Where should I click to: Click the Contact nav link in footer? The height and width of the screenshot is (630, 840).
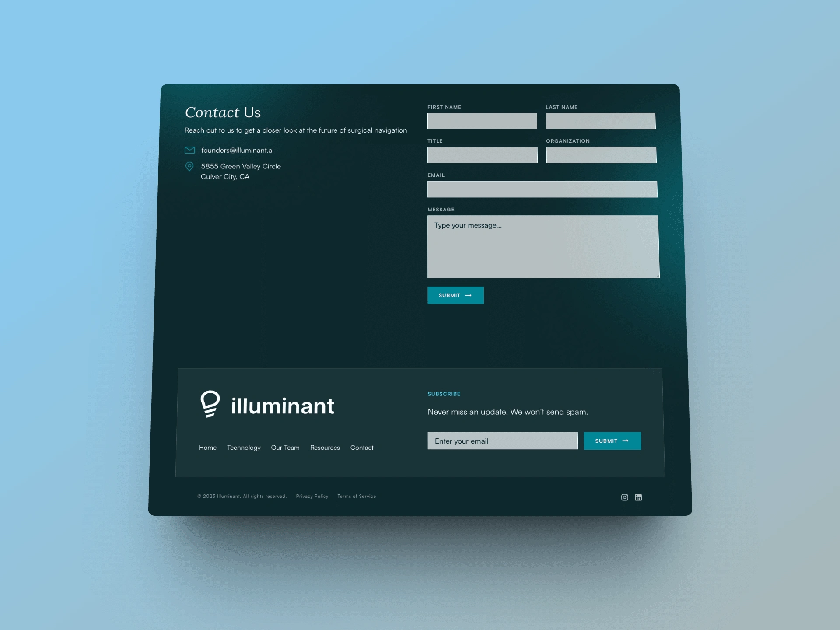[x=362, y=448]
